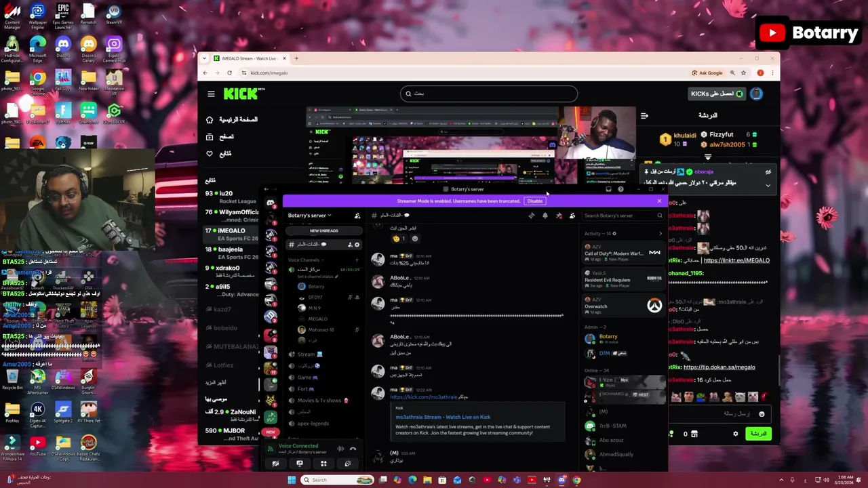The image size is (868, 488).
Task: Click Ask Google in Chrome address bar
Action: click(x=707, y=73)
